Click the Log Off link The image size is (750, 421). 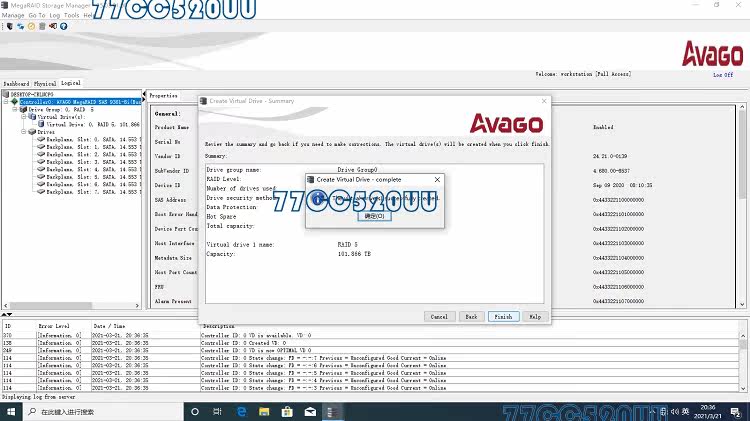click(723, 75)
